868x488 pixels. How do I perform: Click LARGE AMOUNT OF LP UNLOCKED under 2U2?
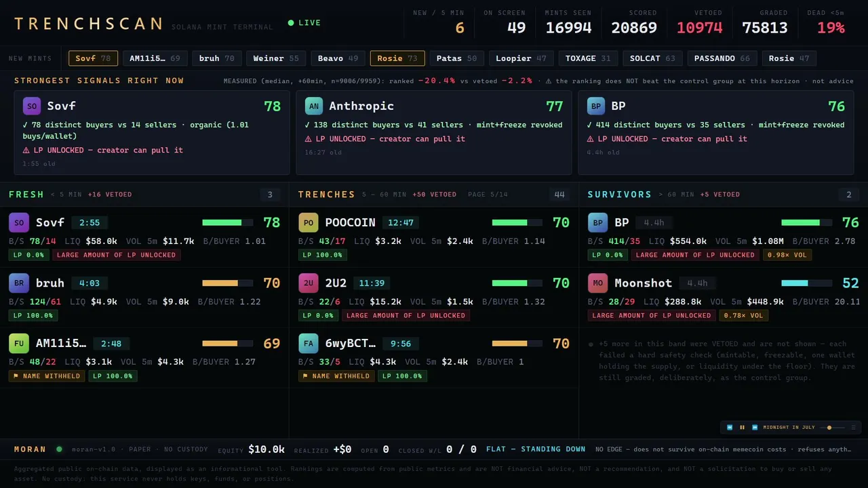(x=406, y=315)
